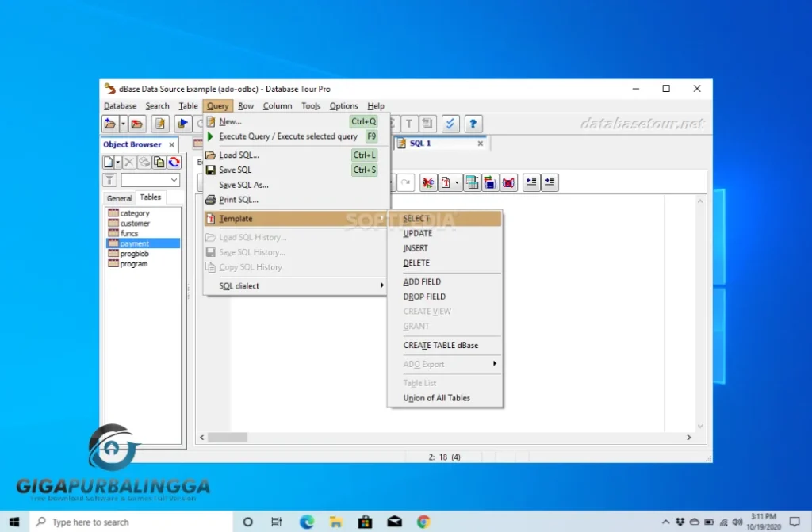Click the Refresh icon in Object Browser

click(174, 163)
